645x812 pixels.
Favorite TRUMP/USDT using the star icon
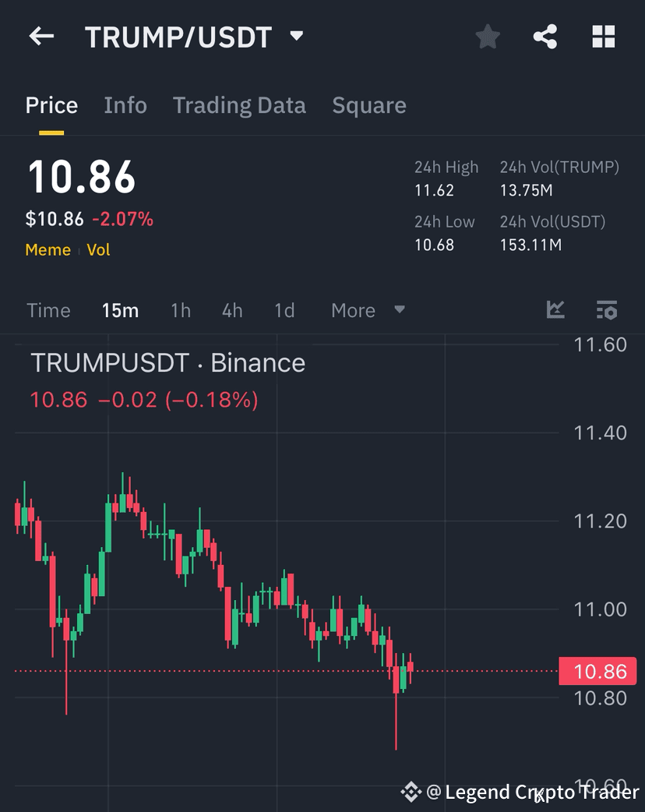click(487, 36)
